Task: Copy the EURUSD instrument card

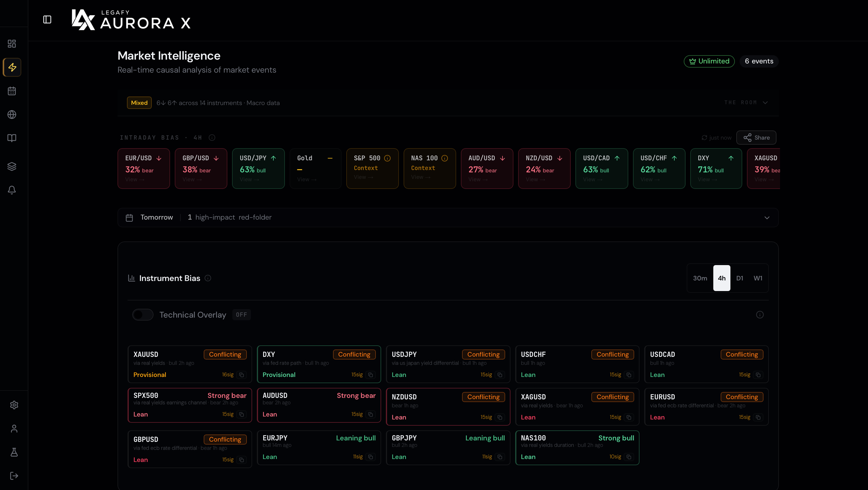Action: pyautogui.click(x=758, y=418)
